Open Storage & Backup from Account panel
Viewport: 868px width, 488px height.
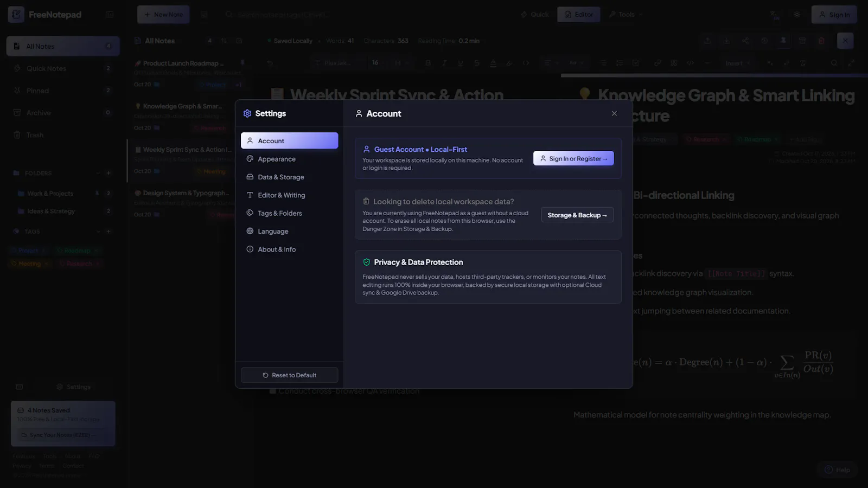point(577,215)
